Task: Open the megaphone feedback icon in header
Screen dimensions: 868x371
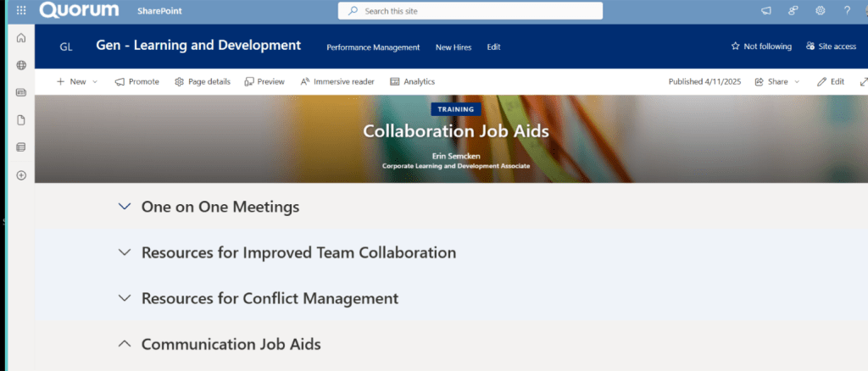Action: 766,11
